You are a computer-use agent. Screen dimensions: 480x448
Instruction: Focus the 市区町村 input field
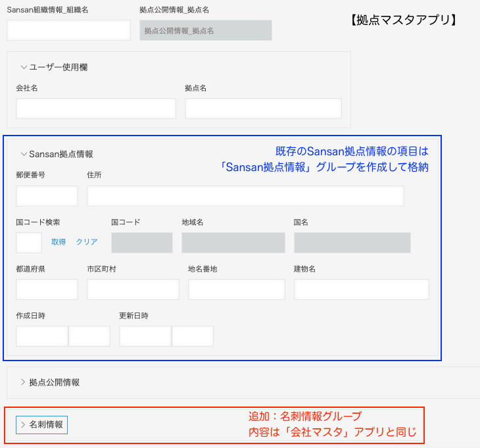tap(133, 289)
